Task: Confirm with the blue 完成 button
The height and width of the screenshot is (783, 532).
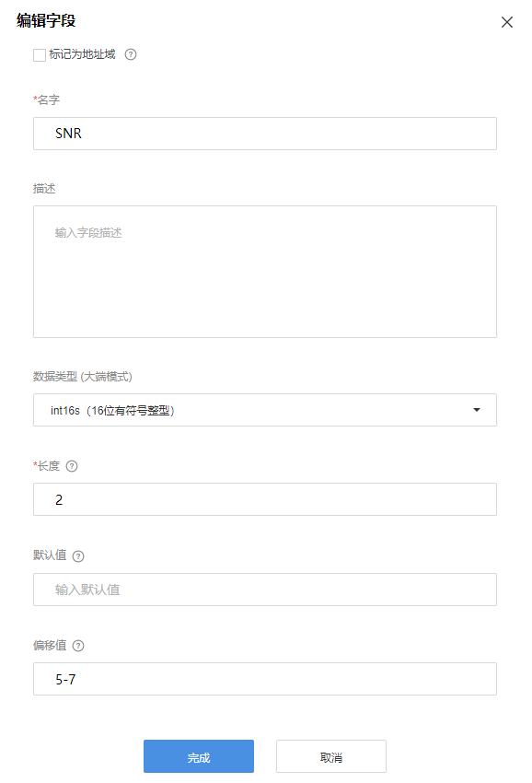Action: [199, 756]
